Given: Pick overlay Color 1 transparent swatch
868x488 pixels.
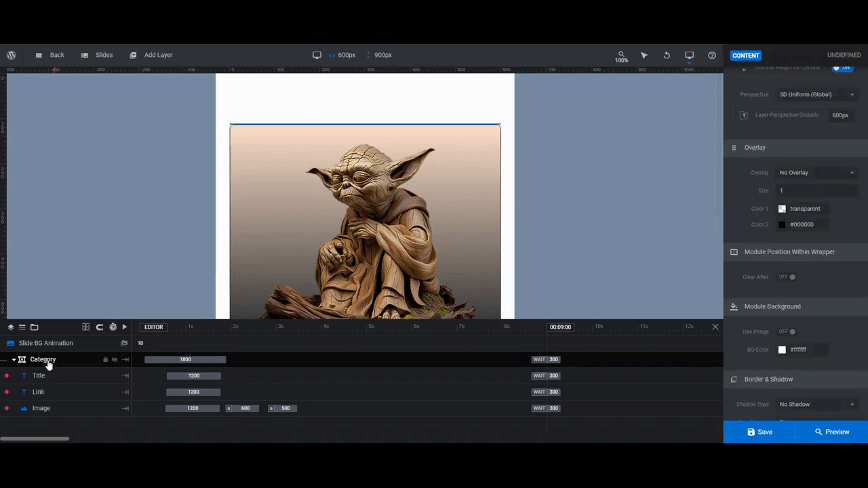Looking at the screenshot, I should pos(782,209).
